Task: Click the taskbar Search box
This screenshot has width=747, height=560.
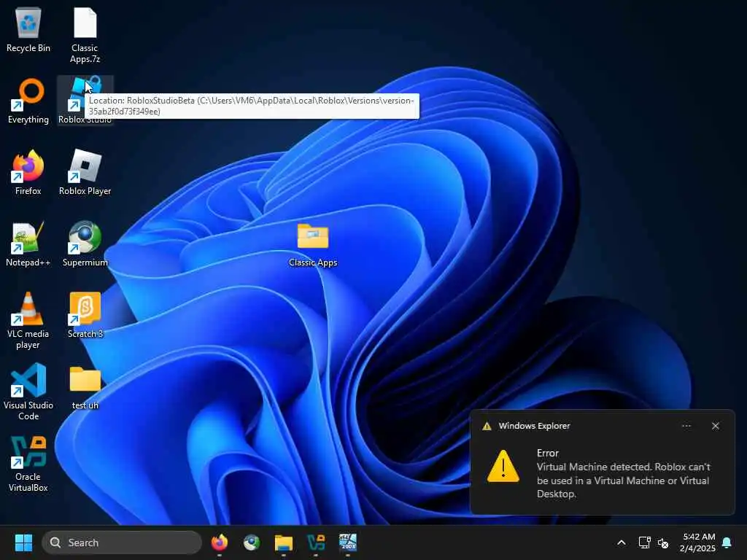Action: point(122,542)
